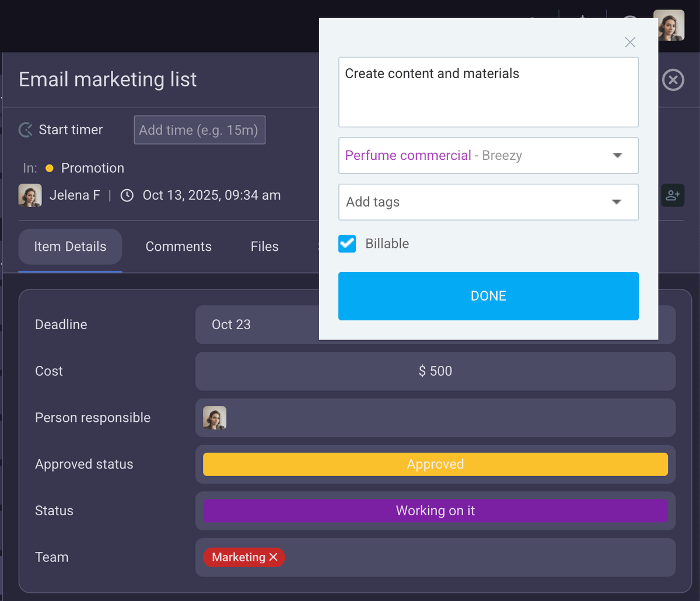This screenshot has width=700, height=601.
Task: Click Start timer
Action: 70,130
